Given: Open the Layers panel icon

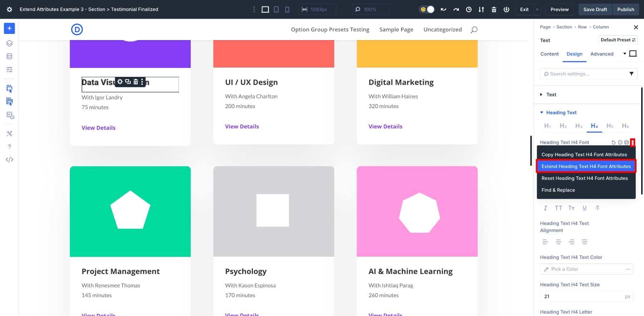Looking at the screenshot, I should coord(9,43).
